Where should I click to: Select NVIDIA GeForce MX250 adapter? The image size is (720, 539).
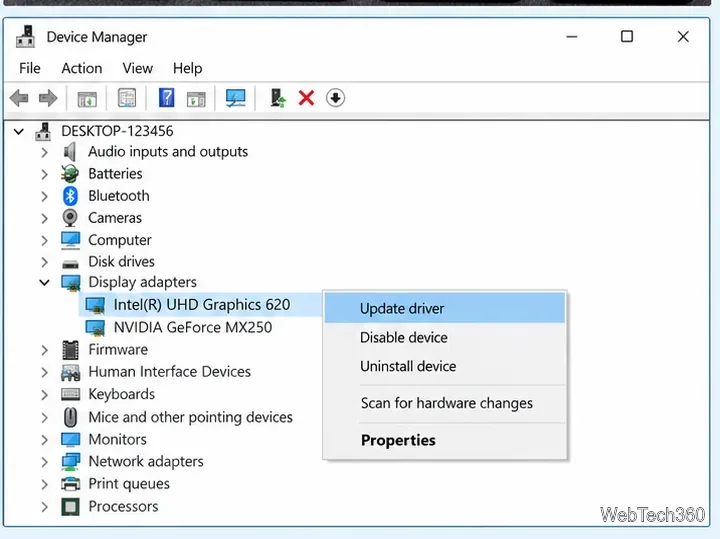[x=192, y=327]
